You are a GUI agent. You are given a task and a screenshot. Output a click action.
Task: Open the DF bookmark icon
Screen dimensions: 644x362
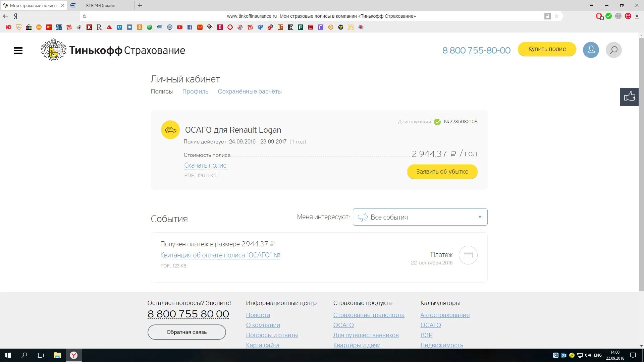pyautogui.click(x=280, y=27)
